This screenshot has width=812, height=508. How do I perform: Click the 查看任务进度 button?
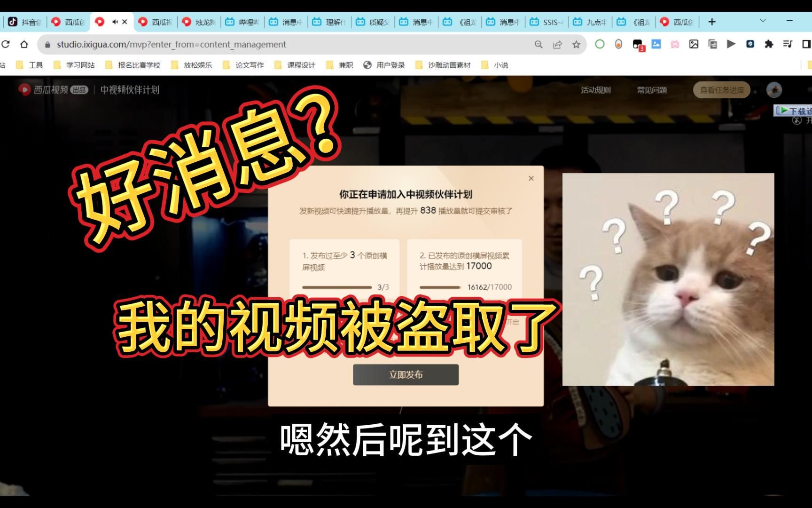click(722, 90)
